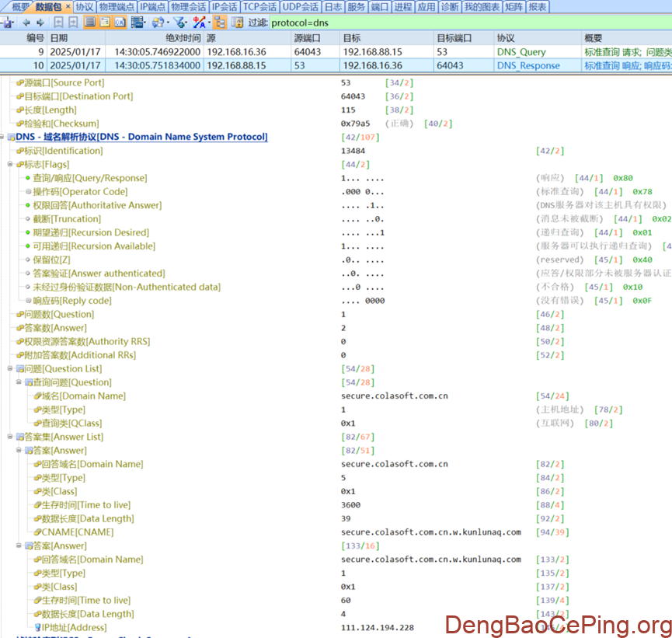Collapse the 问题[Question List] node

pos(10,369)
